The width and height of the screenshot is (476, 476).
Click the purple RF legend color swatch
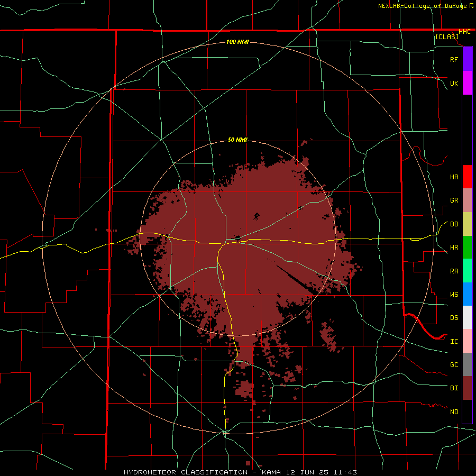467,59
